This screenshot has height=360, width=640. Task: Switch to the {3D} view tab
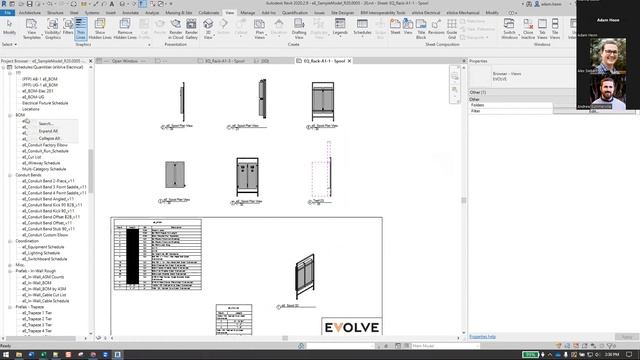(264, 61)
